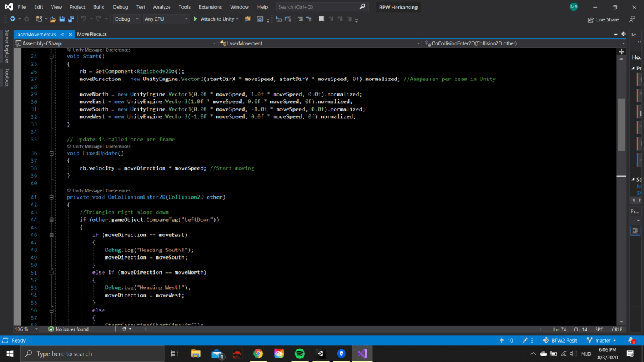The height and width of the screenshot is (362, 644).
Task: Click the unpushed commits arrow indicator
Action: tap(506, 341)
